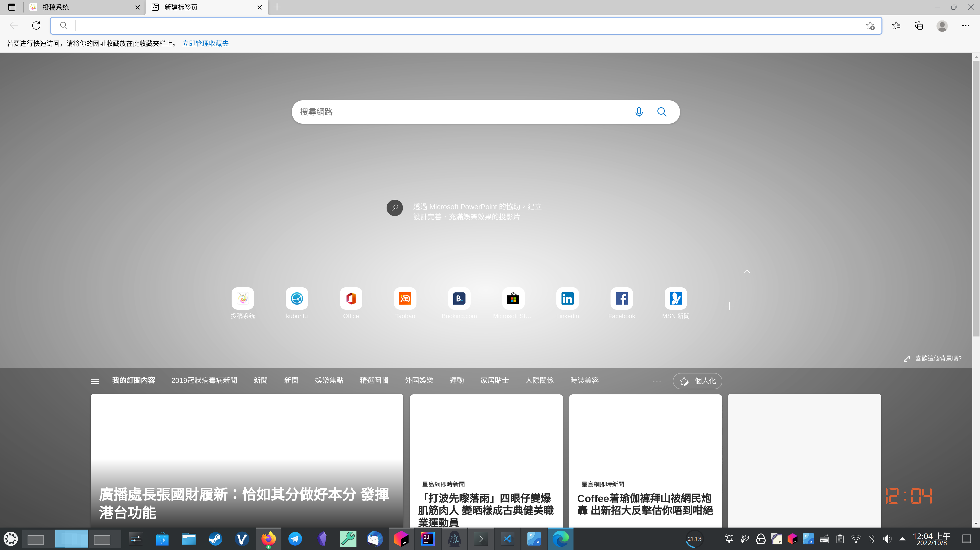
Task: Select the 娛樂焦點 news category
Action: [329, 380]
